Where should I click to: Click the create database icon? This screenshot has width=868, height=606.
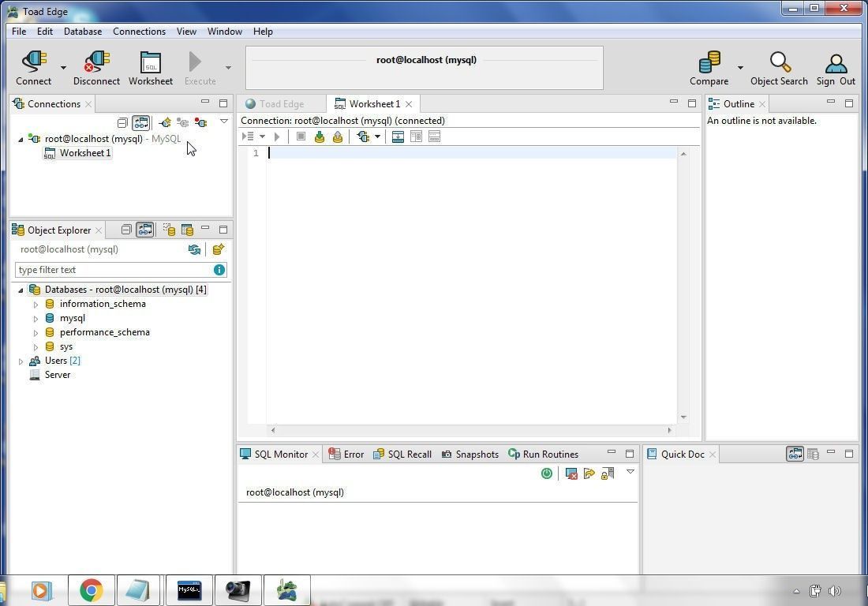[x=218, y=249]
